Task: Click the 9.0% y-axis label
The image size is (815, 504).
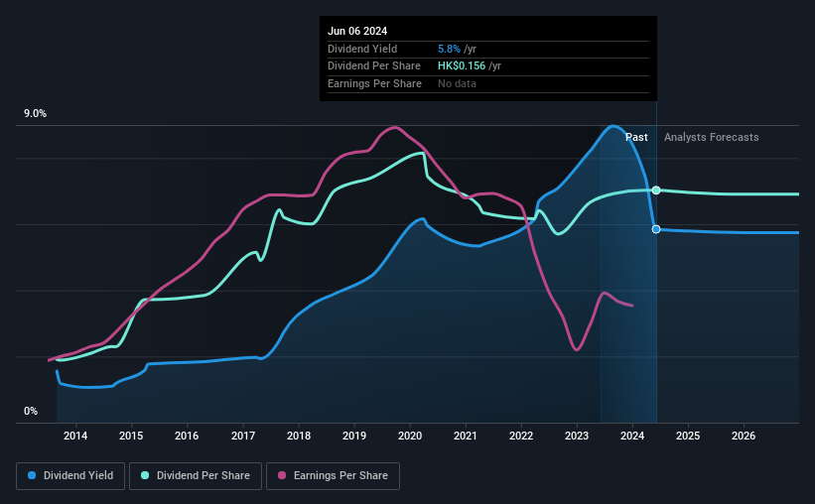Action: pyautogui.click(x=35, y=114)
